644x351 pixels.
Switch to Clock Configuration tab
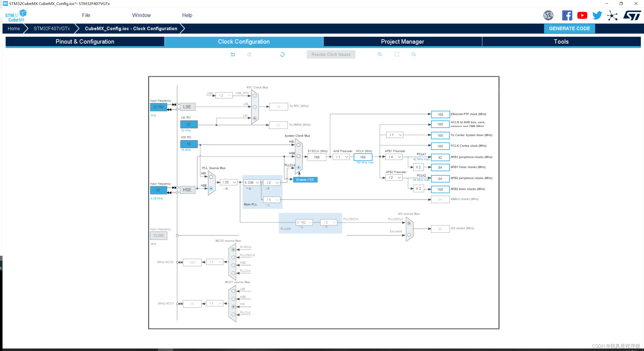(244, 42)
